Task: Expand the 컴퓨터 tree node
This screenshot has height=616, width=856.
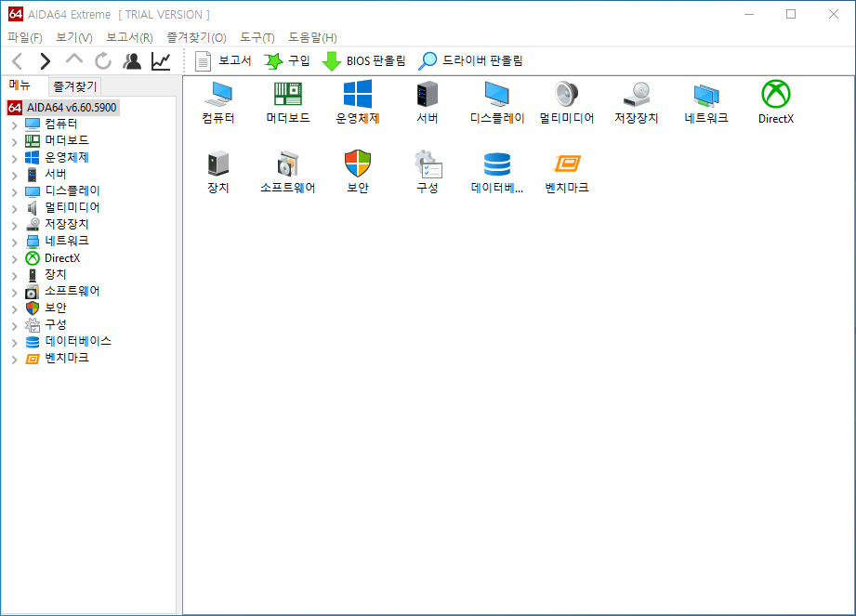Action: click(x=14, y=125)
